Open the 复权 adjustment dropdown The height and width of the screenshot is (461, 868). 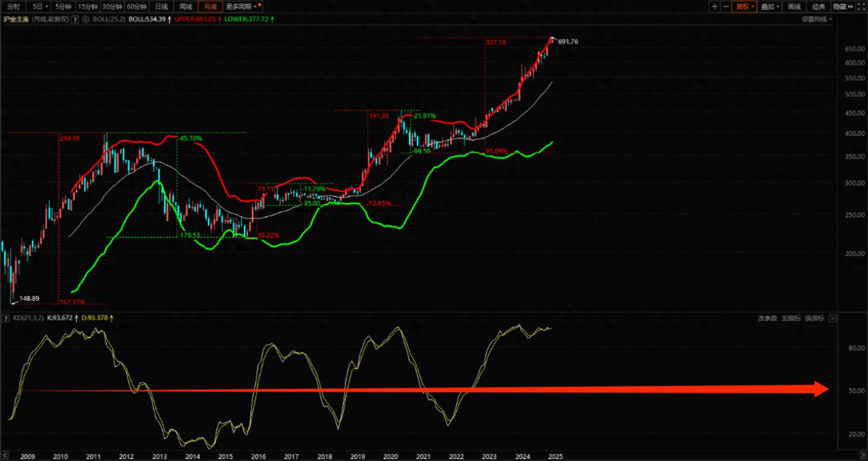pyautogui.click(x=745, y=6)
